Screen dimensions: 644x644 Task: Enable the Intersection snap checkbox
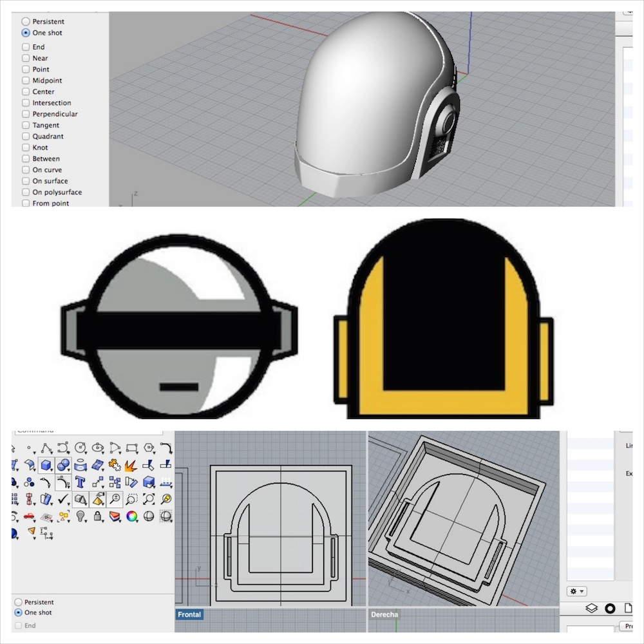(x=26, y=102)
